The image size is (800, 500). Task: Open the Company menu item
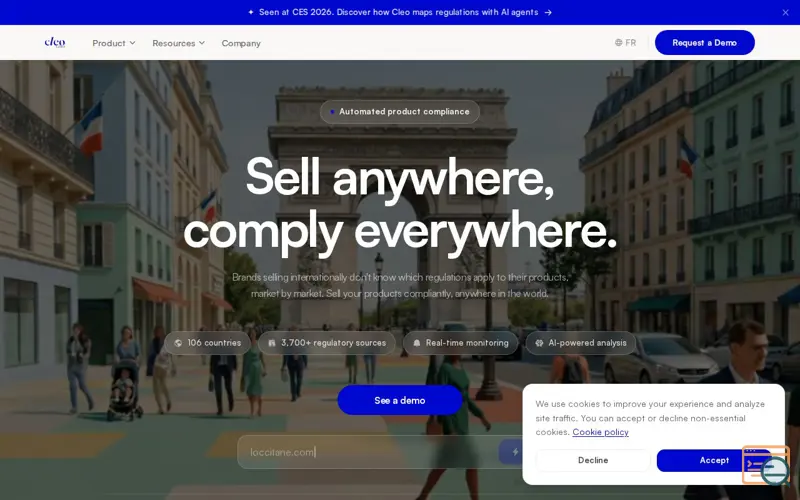[241, 43]
